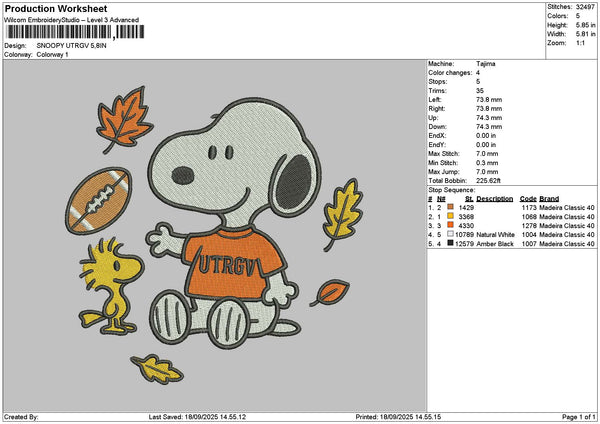
Task: Select the 'Colorway 1' value
Action: 52,55
